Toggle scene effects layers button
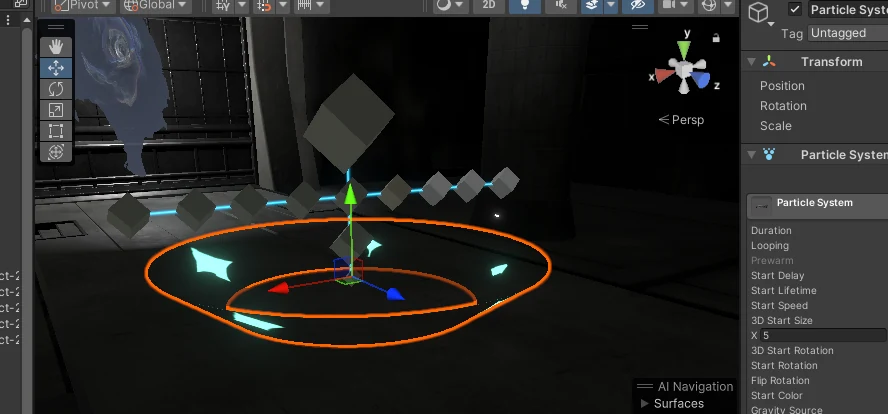Screen dimensions: 888x414 [592, 6]
